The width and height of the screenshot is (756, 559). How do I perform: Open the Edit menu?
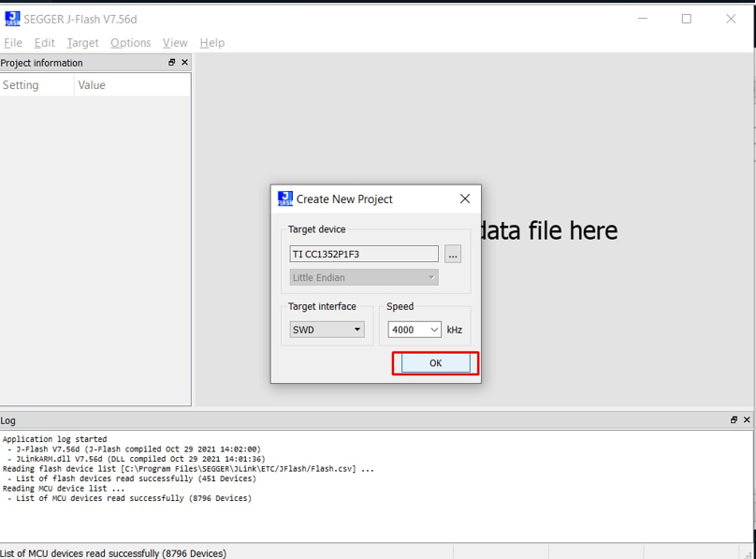(44, 43)
